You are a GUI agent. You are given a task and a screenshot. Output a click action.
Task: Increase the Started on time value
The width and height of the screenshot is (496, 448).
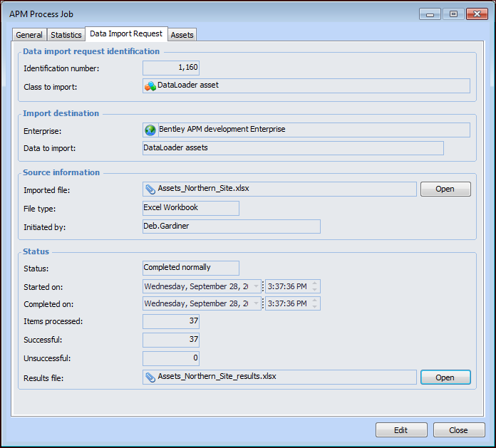pyautogui.click(x=314, y=283)
